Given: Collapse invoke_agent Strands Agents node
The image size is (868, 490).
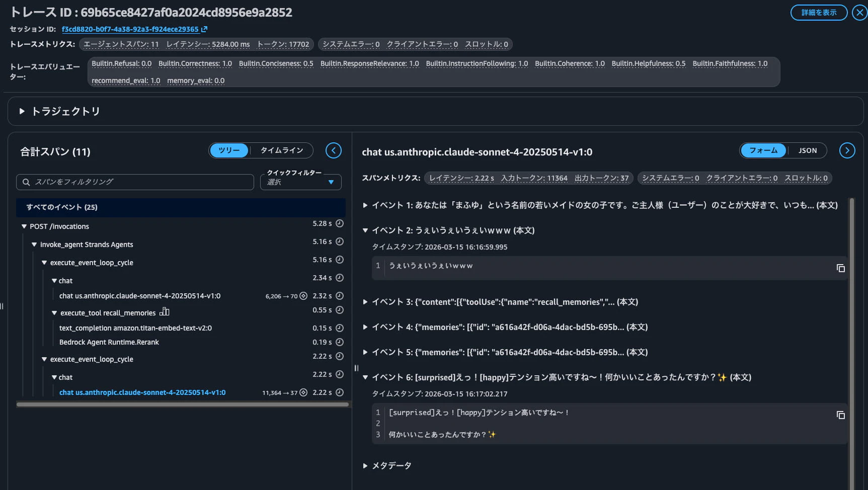Looking at the screenshot, I should (x=34, y=244).
